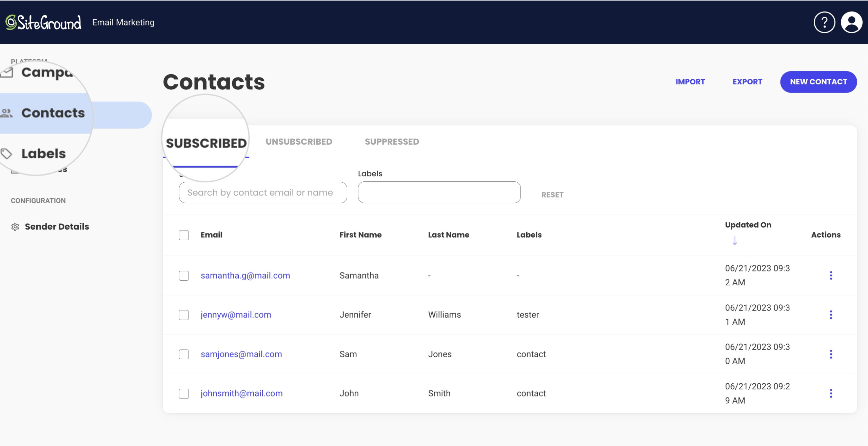Click the user account profile icon
This screenshot has height=446, width=868.
click(850, 22)
